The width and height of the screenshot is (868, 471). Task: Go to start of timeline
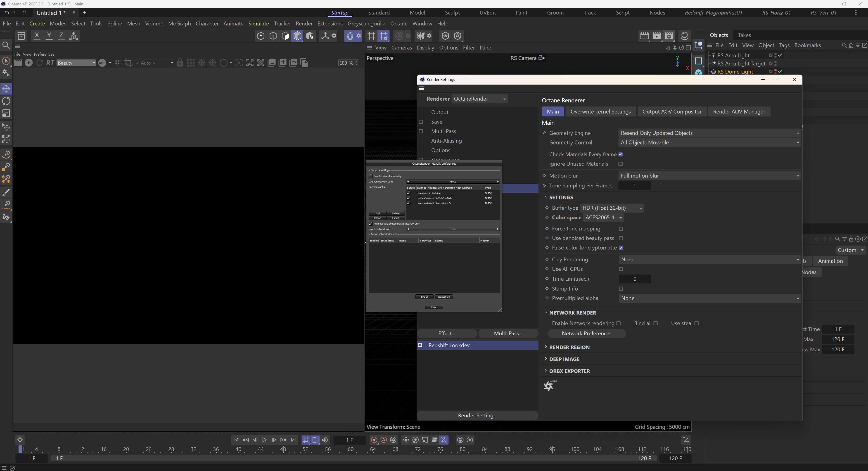coord(236,440)
